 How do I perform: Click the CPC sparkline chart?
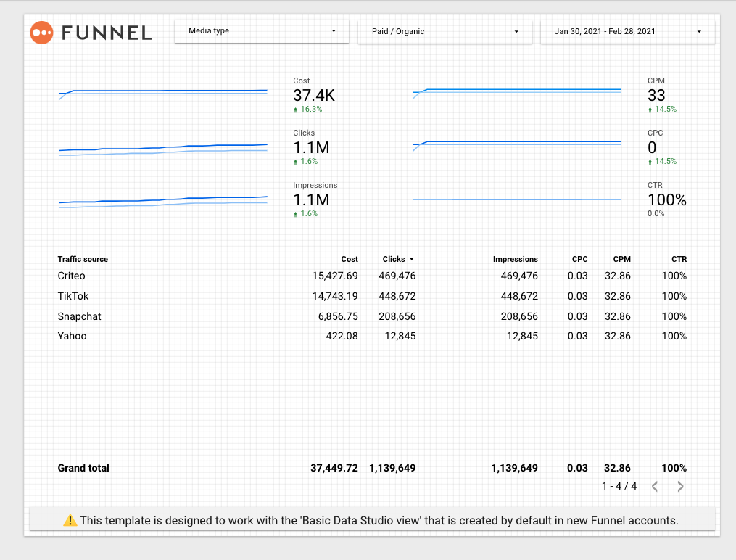pyautogui.click(x=517, y=145)
